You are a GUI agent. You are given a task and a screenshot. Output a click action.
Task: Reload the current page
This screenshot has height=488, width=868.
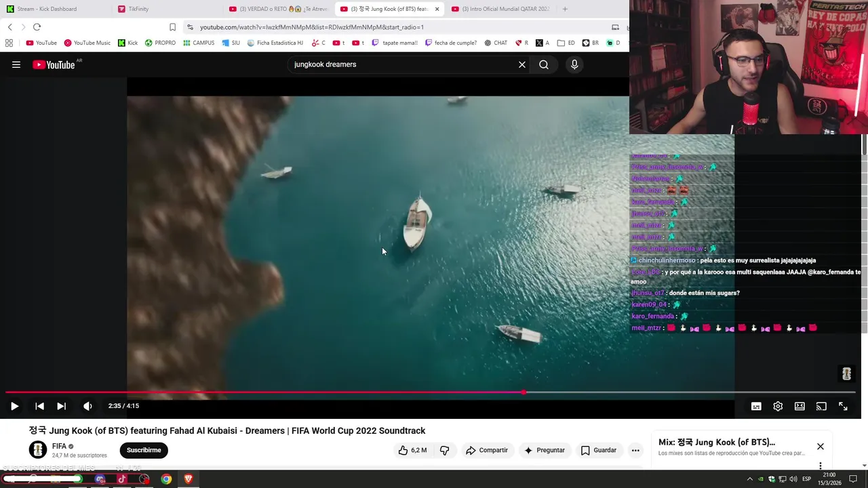pos(37,27)
